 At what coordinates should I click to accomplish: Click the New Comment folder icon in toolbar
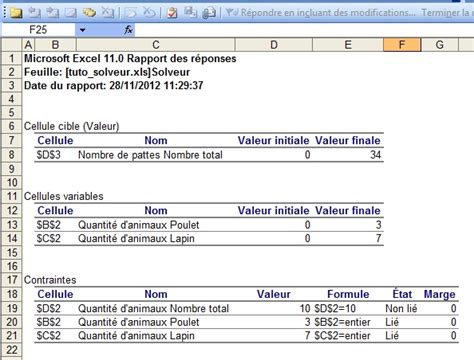(x=16, y=13)
